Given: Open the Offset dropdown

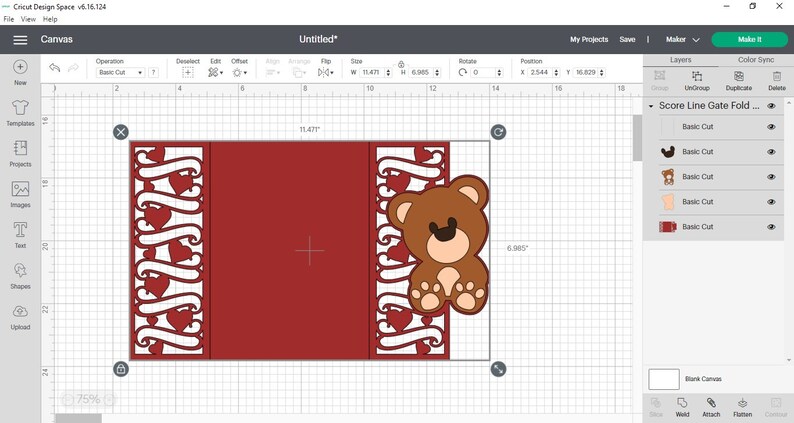Looking at the screenshot, I should coord(240,72).
